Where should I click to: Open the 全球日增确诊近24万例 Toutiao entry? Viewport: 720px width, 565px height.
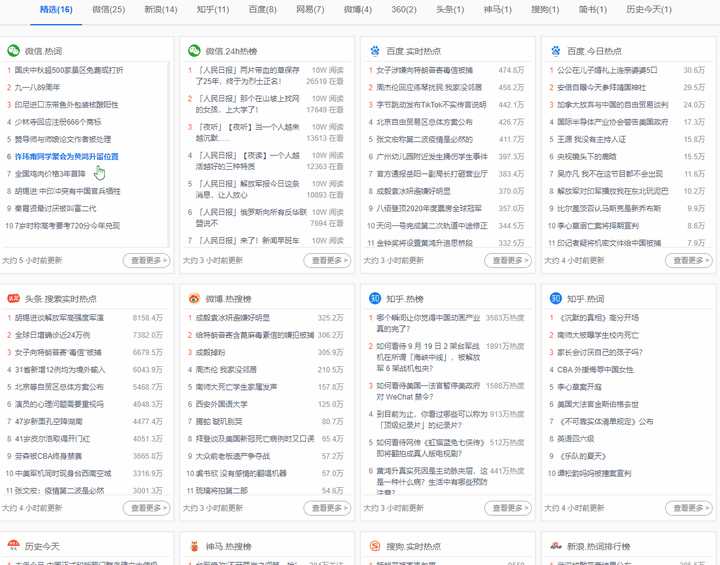tap(52, 335)
